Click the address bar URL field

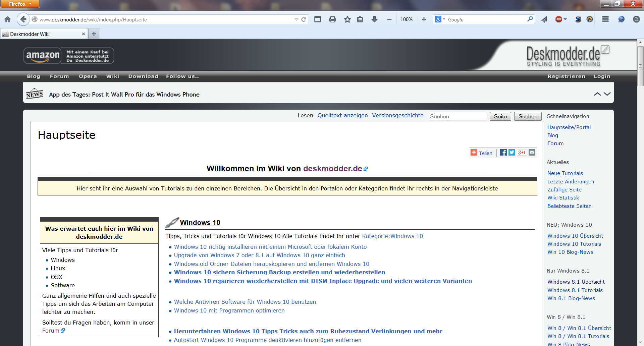click(164, 19)
